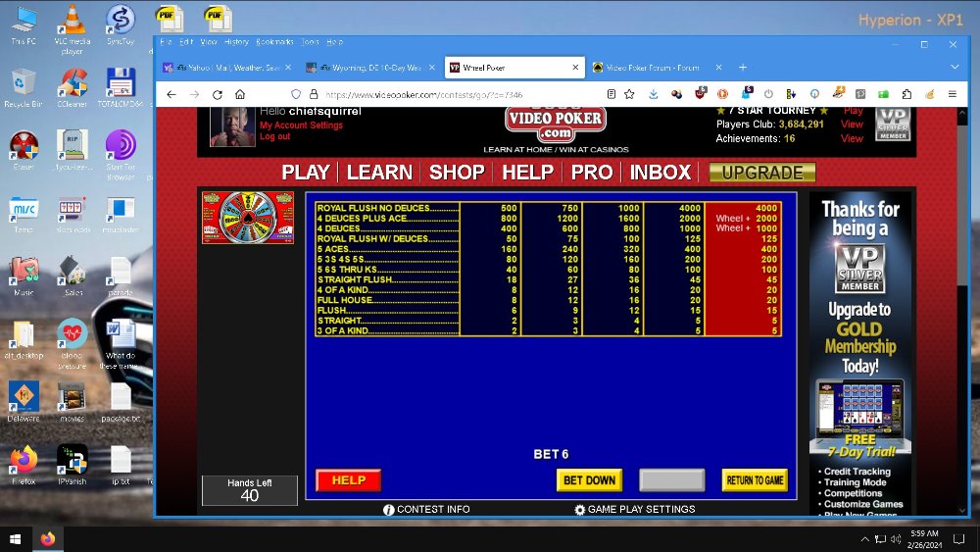Open the Firefox hamburger menu
Screen dimensions: 980x552
[952, 94]
